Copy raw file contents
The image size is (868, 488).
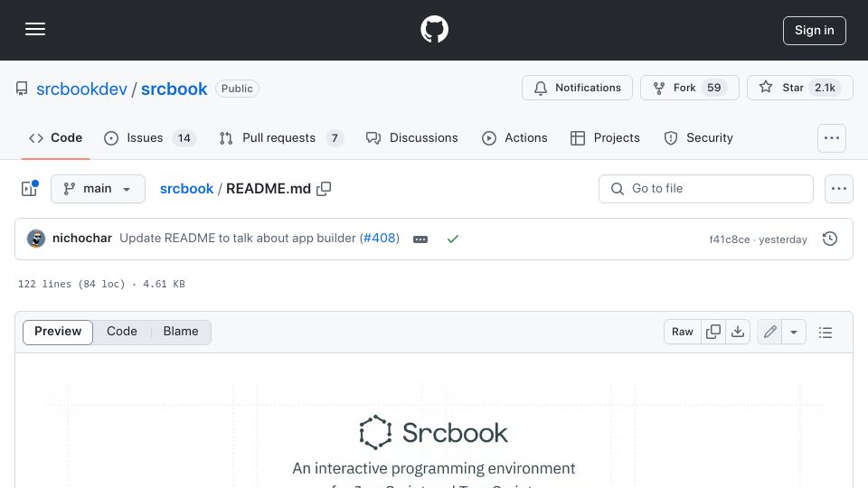pyautogui.click(x=713, y=332)
